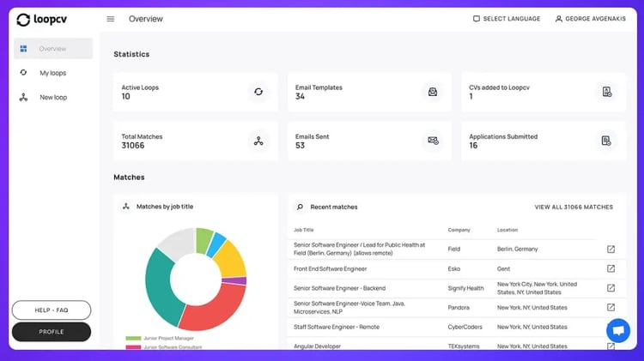644x361 pixels.
Task: Open the Front End Software Engineer match externally
Action: [x=611, y=268]
